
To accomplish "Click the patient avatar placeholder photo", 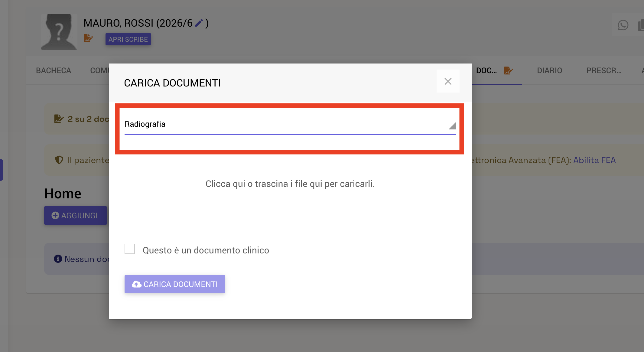I will tap(59, 32).
